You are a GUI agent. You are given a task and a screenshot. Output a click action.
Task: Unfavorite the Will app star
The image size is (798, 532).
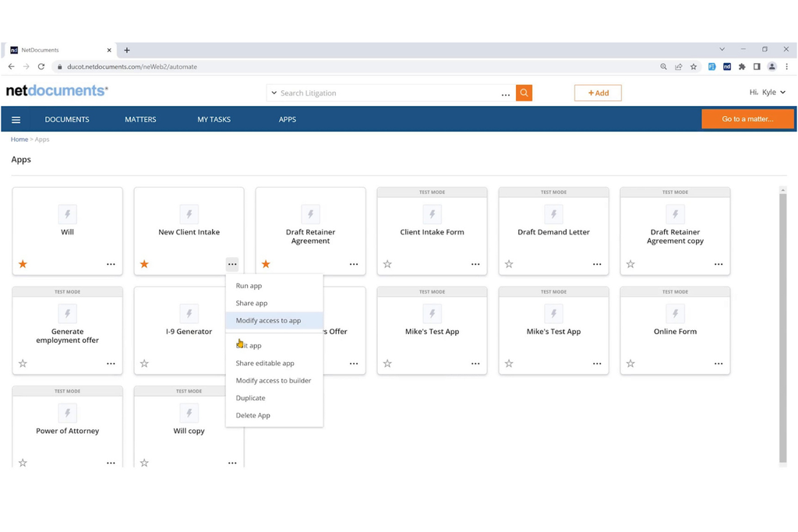click(x=23, y=264)
